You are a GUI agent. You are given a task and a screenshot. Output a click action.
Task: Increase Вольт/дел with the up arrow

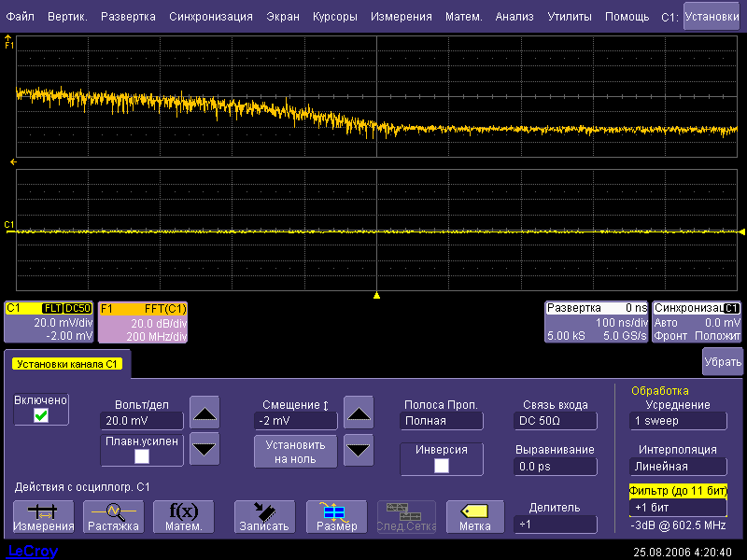pyautogui.click(x=204, y=412)
